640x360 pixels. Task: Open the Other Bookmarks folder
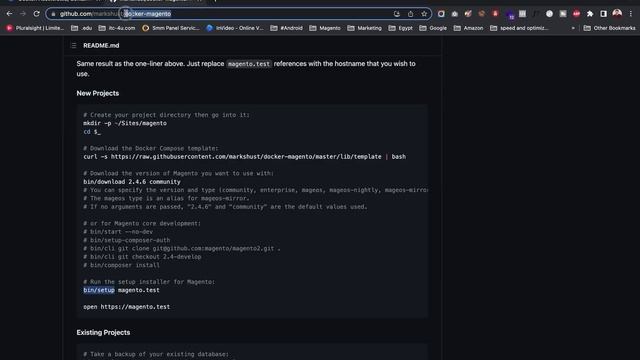coord(609,28)
